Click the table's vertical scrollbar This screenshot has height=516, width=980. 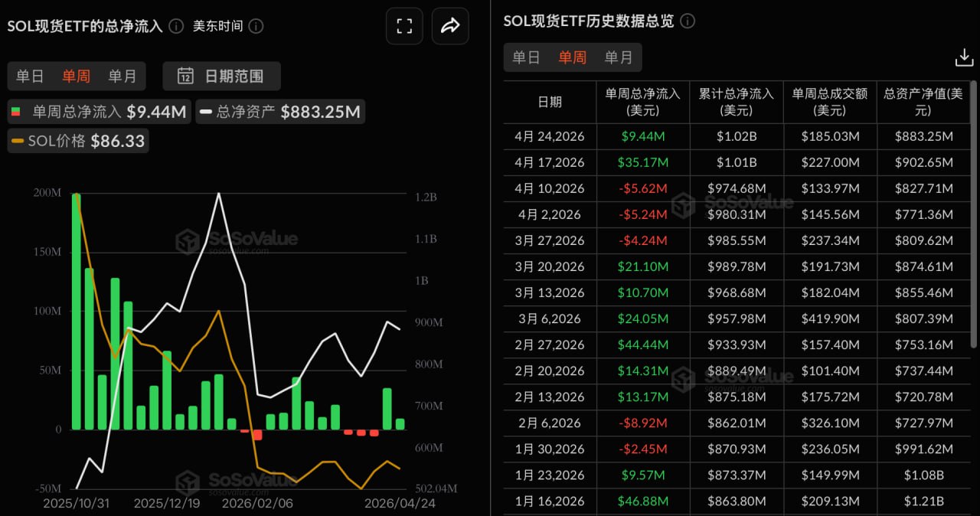click(x=974, y=214)
